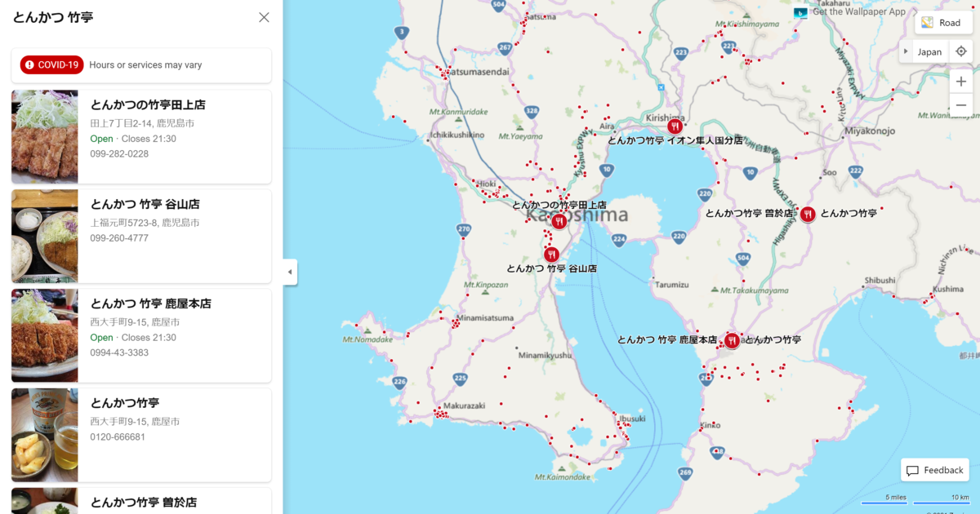Screen dimensions: 980x514
Task: Click phone number 099-282-0228
Action: coord(119,153)
